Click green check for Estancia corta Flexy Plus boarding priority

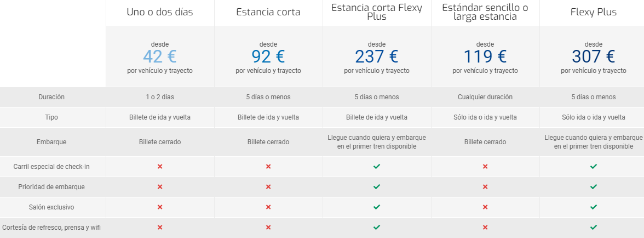[377, 186]
